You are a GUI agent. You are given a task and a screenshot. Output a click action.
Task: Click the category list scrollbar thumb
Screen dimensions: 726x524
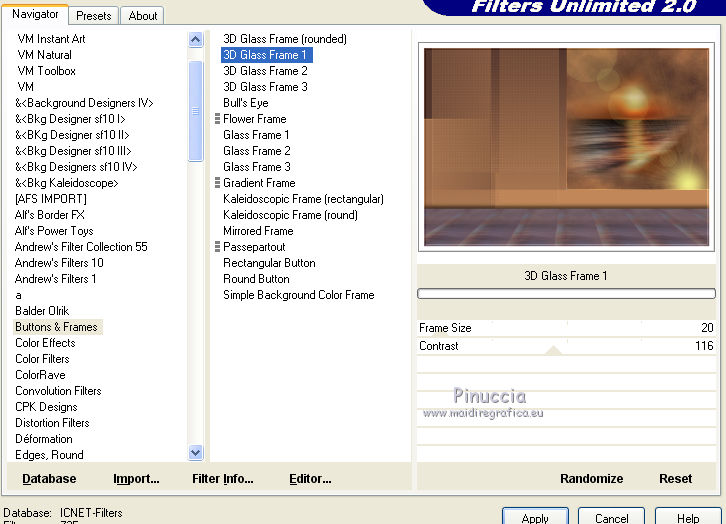pyautogui.click(x=195, y=111)
